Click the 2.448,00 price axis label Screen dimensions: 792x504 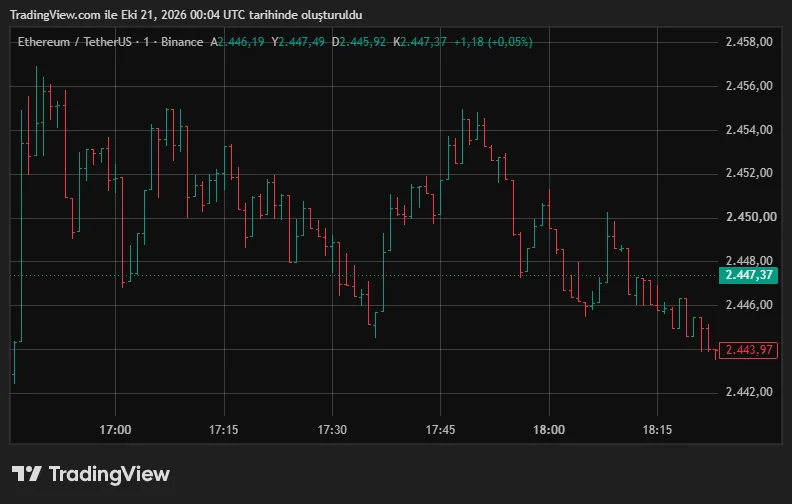749,261
